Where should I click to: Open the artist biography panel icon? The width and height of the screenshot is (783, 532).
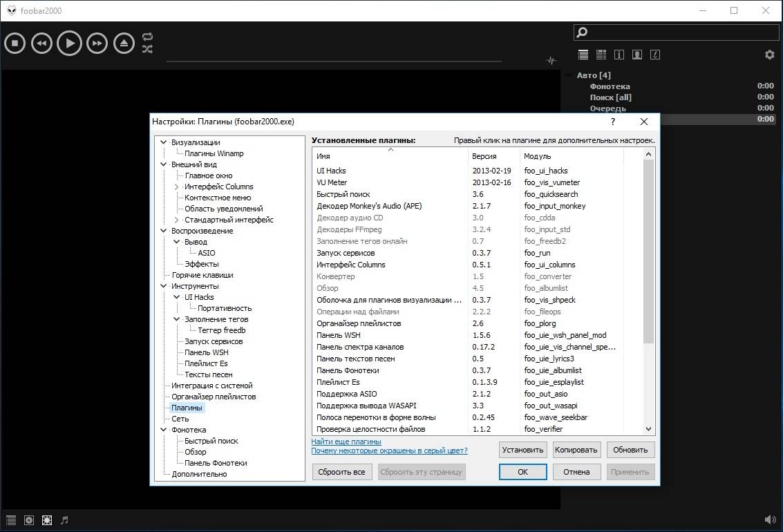637,55
